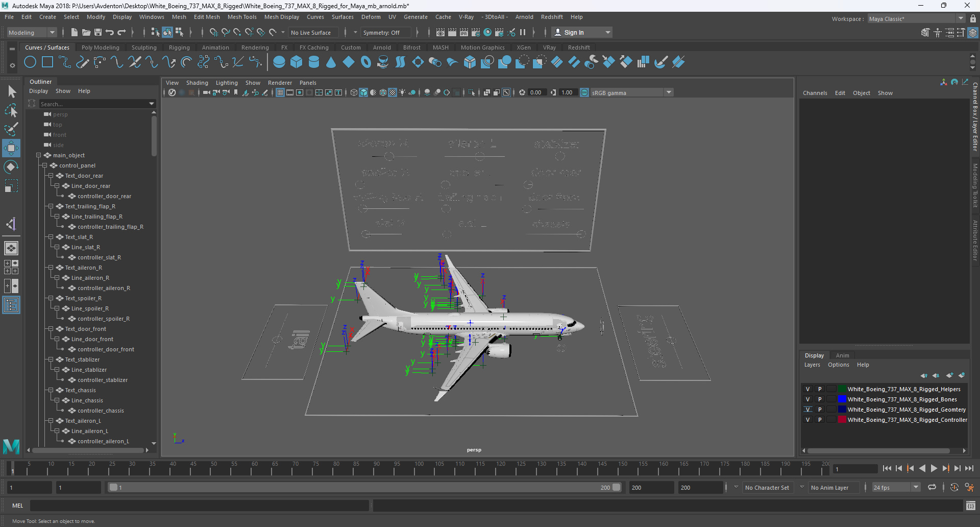Collapse the Text_door_rear node

pyautogui.click(x=51, y=176)
